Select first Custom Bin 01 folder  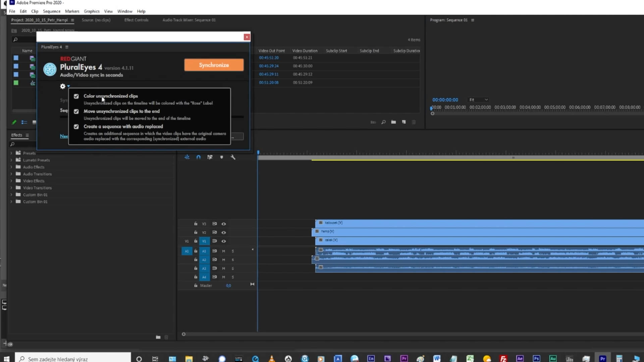pyautogui.click(x=35, y=195)
